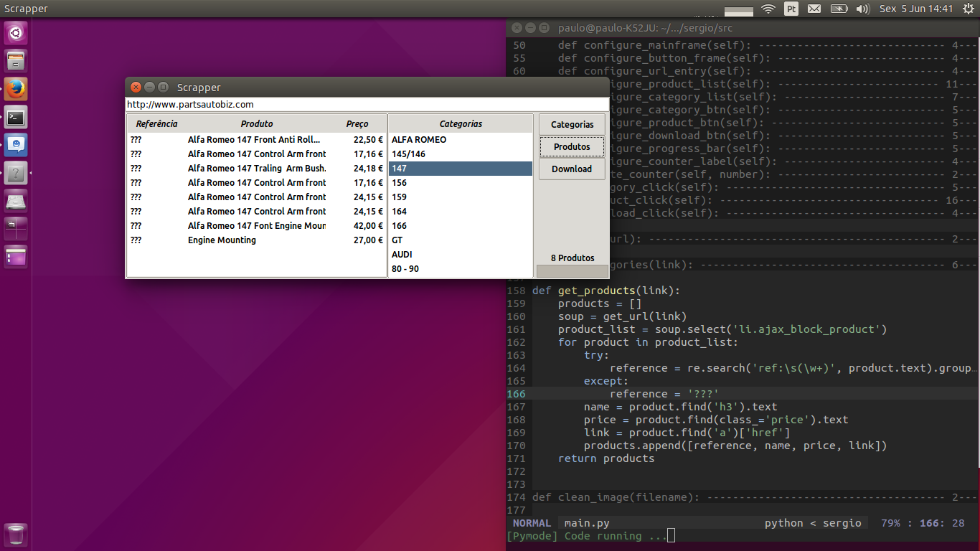This screenshot has width=980, height=551.
Task: Open the Pt keyboard layout indicator
Action: (x=791, y=9)
